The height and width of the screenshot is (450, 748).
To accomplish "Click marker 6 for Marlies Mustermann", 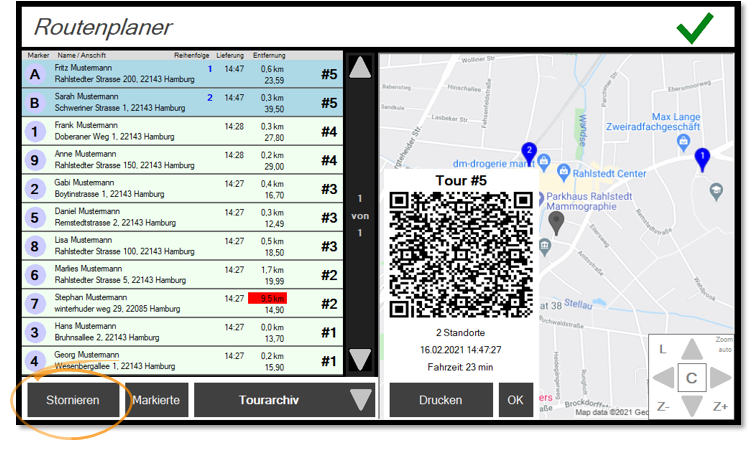I will pyautogui.click(x=35, y=275).
